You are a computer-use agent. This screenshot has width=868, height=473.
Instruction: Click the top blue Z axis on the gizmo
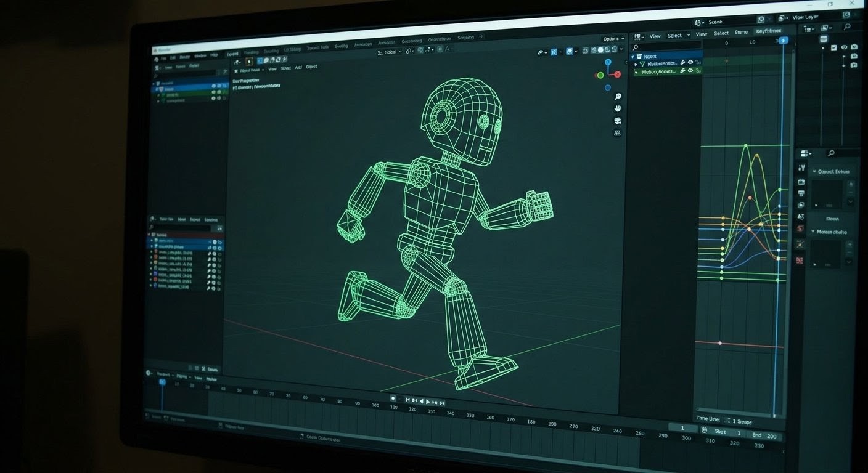608,62
